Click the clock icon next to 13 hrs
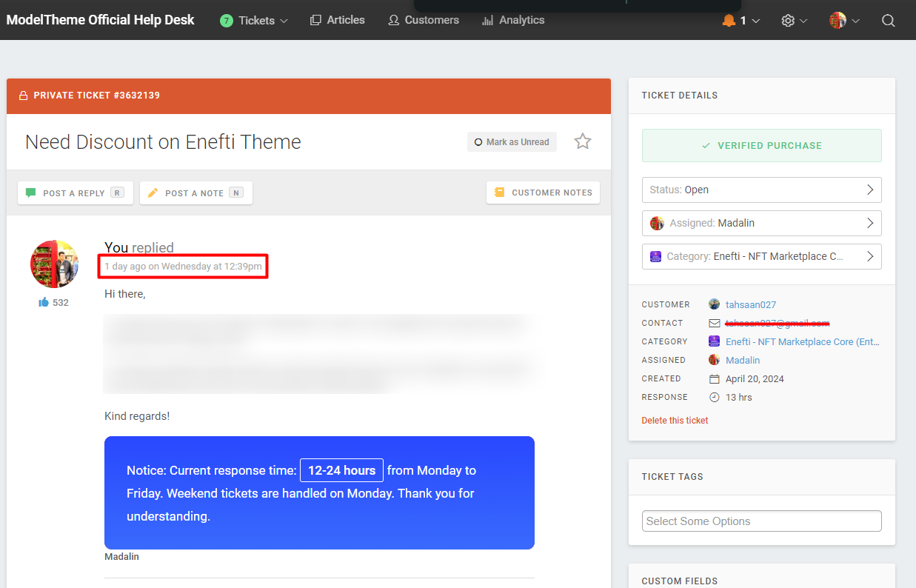916x588 pixels. tap(715, 397)
